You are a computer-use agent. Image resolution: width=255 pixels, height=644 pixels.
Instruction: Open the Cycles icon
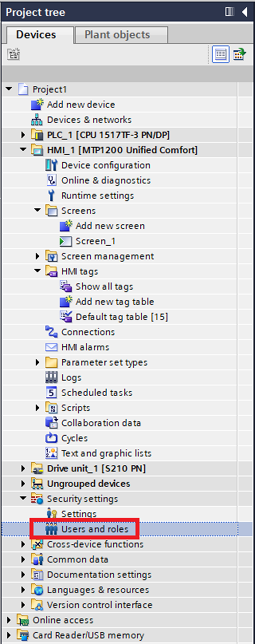coord(52,438)
